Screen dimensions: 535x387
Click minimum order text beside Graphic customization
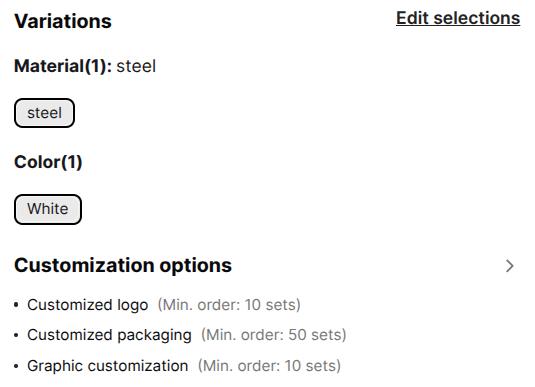(x=270, y=366)
